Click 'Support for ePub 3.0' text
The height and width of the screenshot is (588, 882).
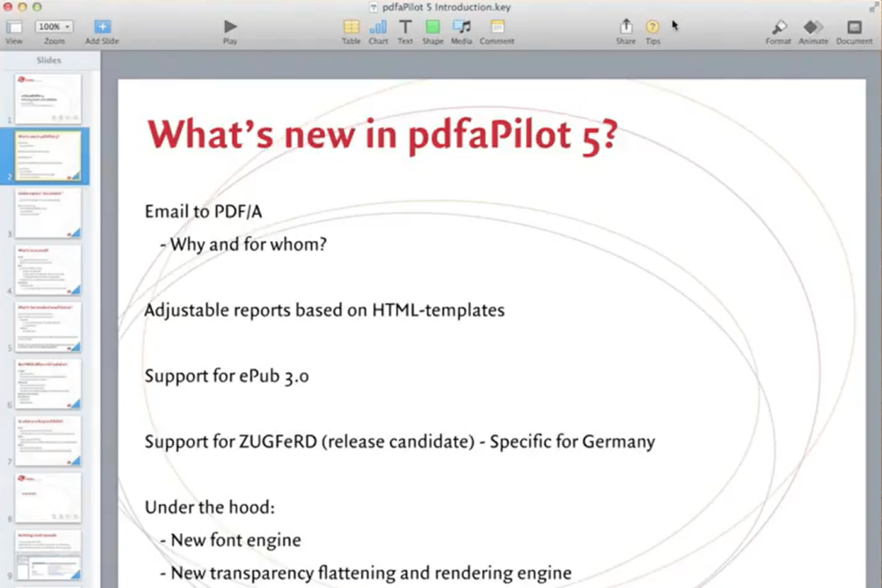[227, 377]
